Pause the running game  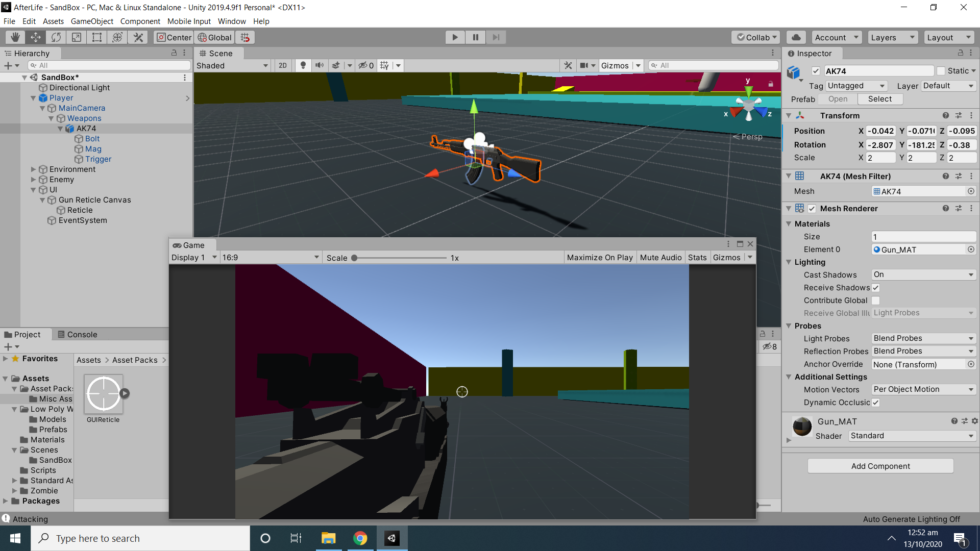tap(475, 37)
